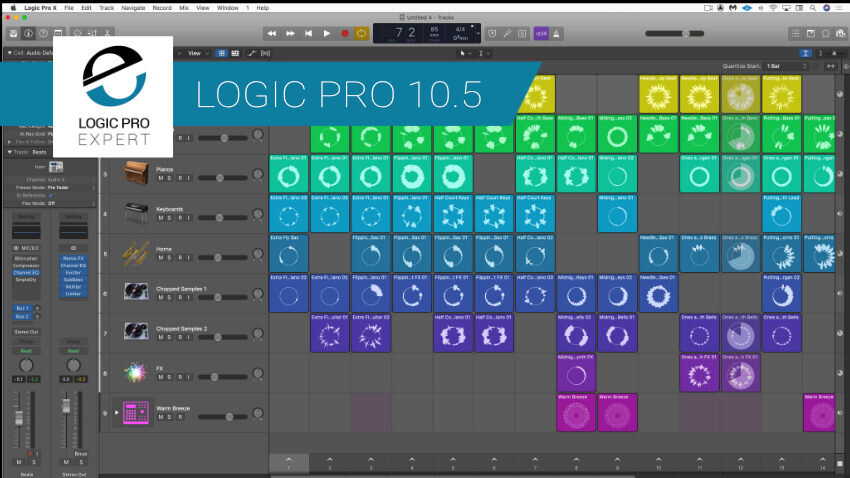Open Spotlight search in menu bar
Viewport: 850px width, 478px height.
click(x=813, y=8)
